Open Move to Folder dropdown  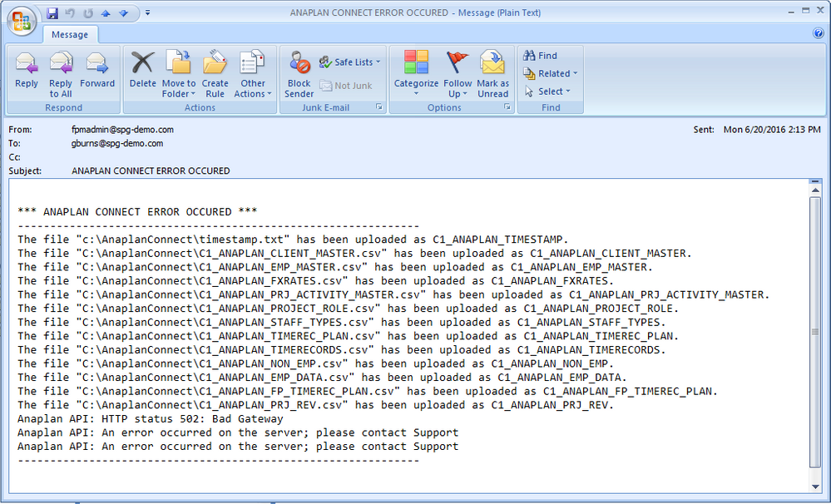pyautogui.click(x=179, y=74)
